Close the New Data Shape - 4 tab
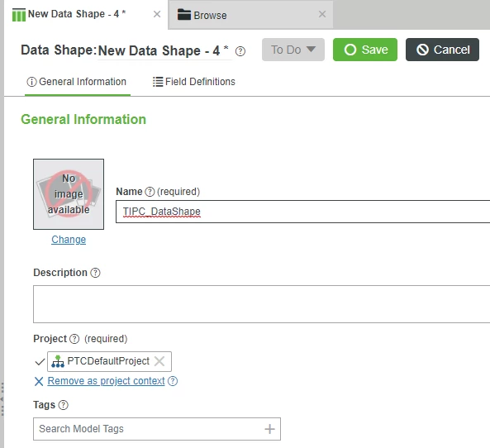This screenshot has height=448, width=490. [x=157, y=14]
